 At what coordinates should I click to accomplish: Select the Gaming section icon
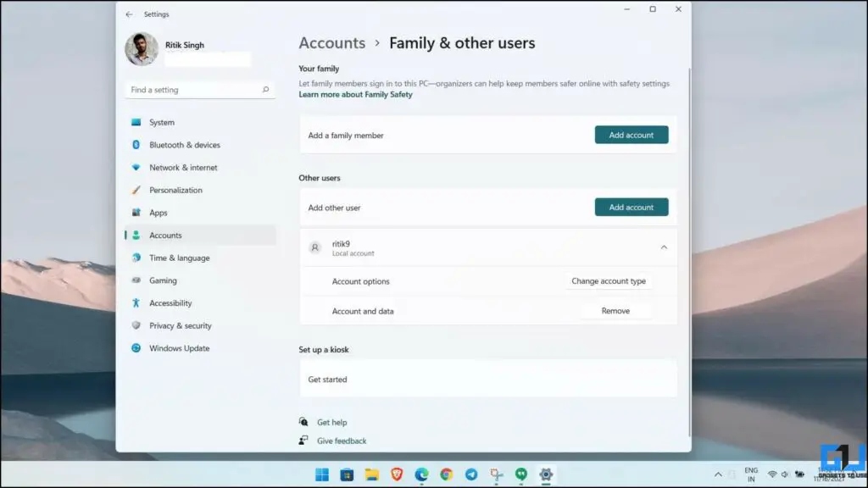coord(138,280)
